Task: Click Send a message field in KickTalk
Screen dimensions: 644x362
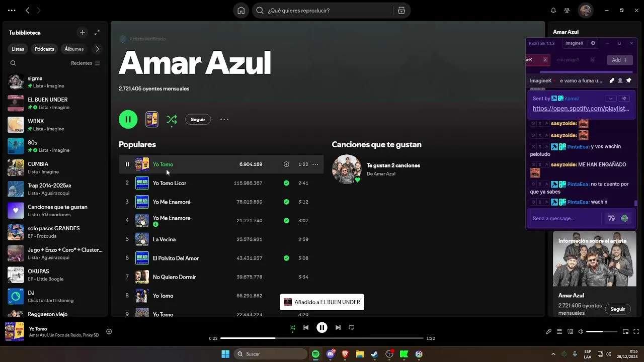Action: point(565,218)
